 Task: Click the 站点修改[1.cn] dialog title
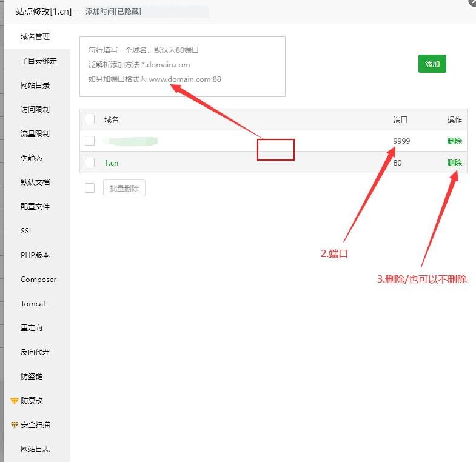pyautogui.click(x=44, y=12)
